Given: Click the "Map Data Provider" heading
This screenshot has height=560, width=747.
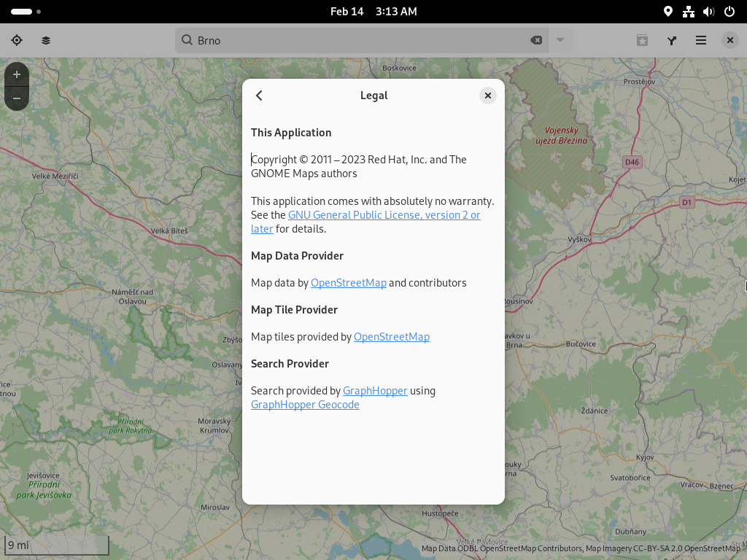Looking at the screenshot, I should point(298,256).
